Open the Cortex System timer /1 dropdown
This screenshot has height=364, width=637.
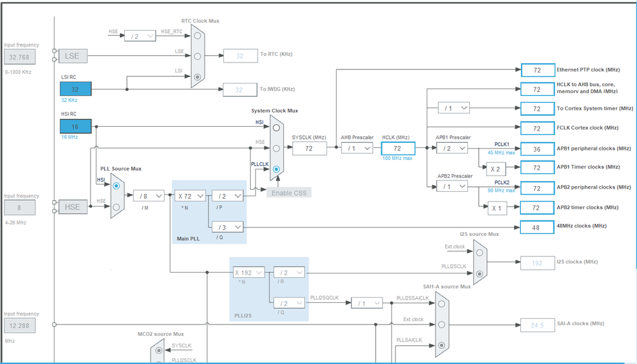(454, 108)
